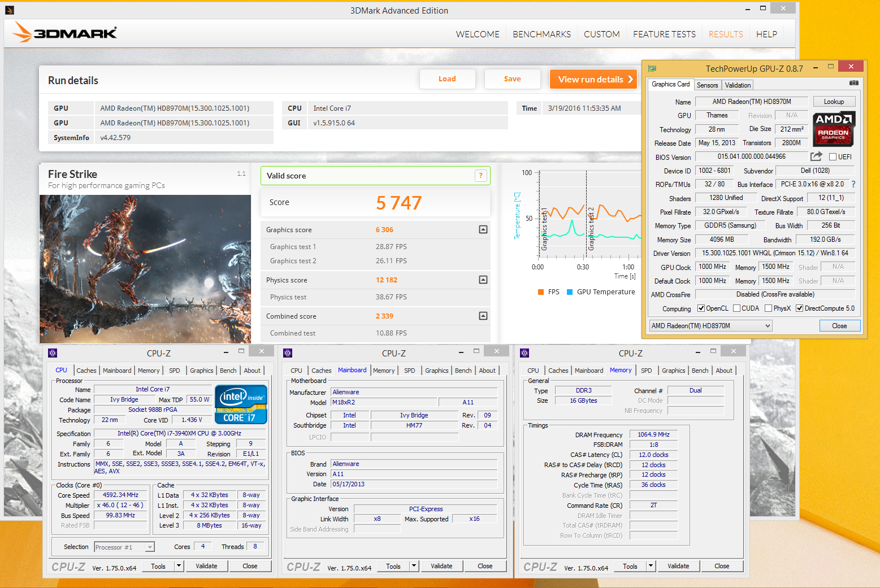
Task: Collapse the Physics score section
Action: 483,280
